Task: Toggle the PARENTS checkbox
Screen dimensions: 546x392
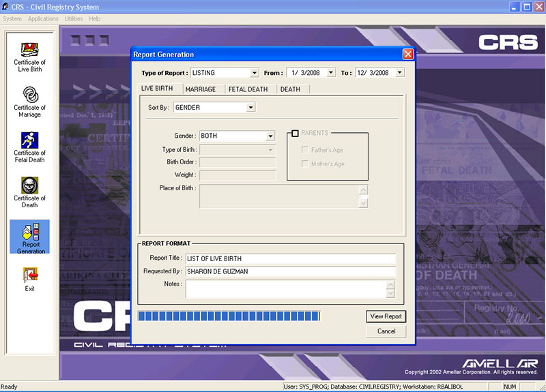Action: coord(295,133)
